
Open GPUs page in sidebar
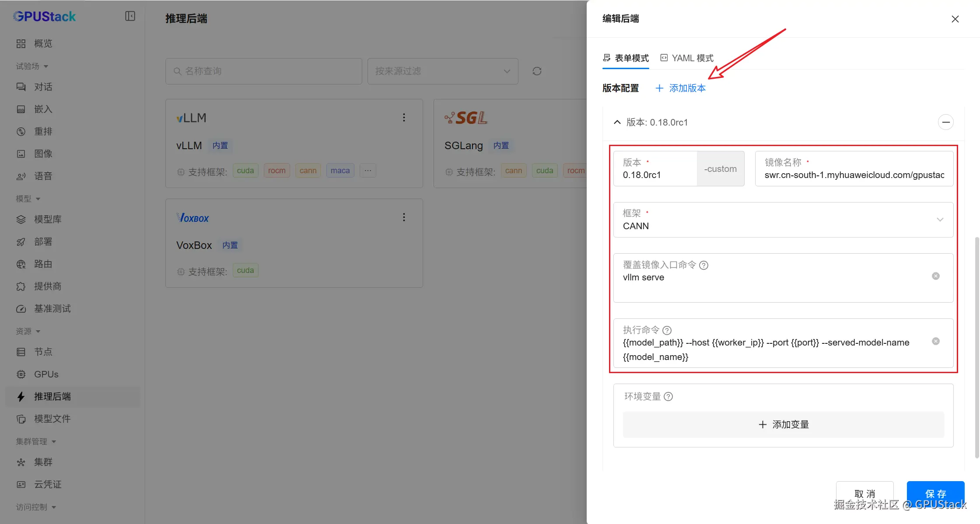pyautogui.click(x=46, y=374)
